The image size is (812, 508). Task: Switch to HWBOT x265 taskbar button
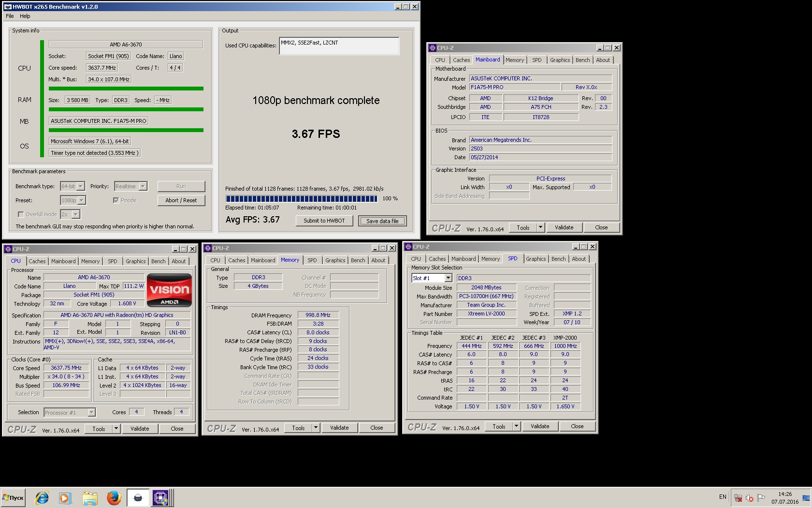click(138, 497)
